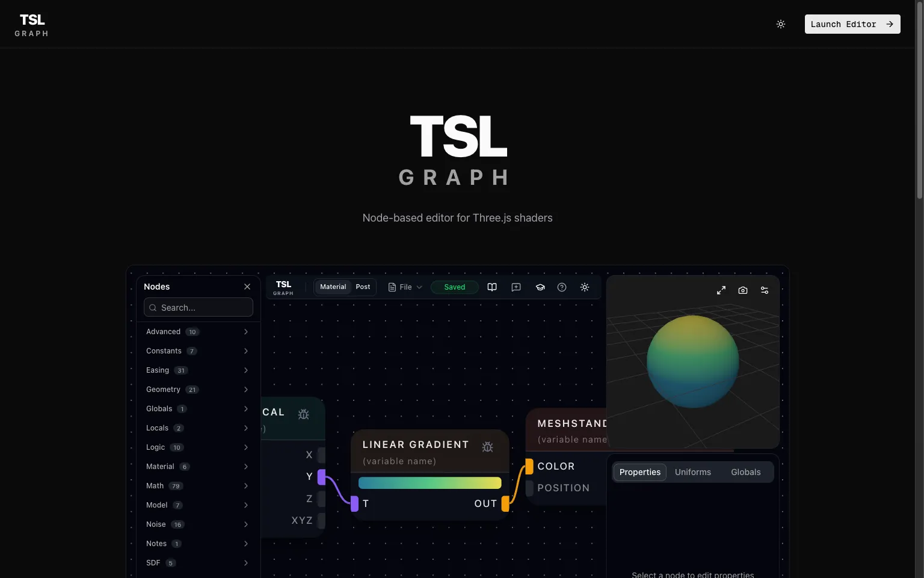Expand the 3D preview to fullscreen
The image size is (924, 578).
(x=721, y=290)
